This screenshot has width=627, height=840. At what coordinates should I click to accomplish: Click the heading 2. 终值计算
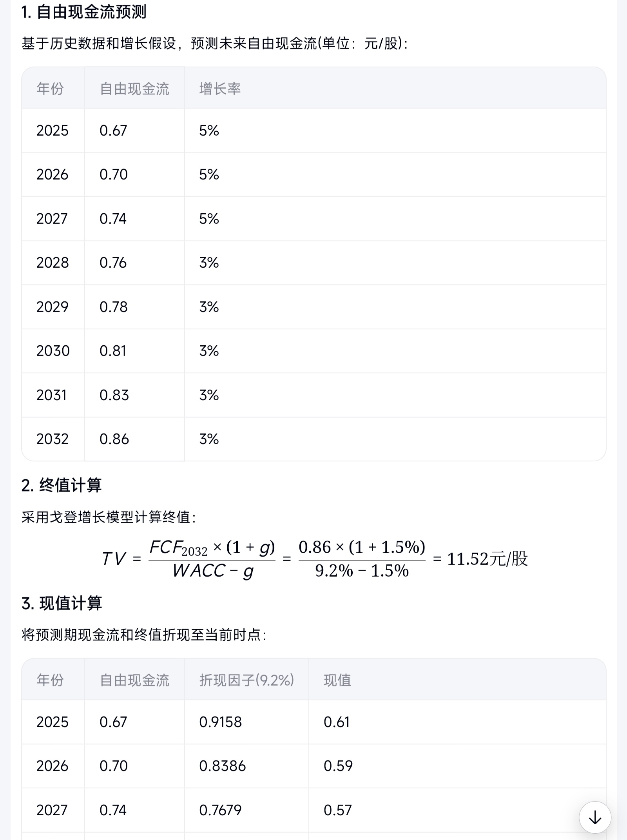pos(62,485)
